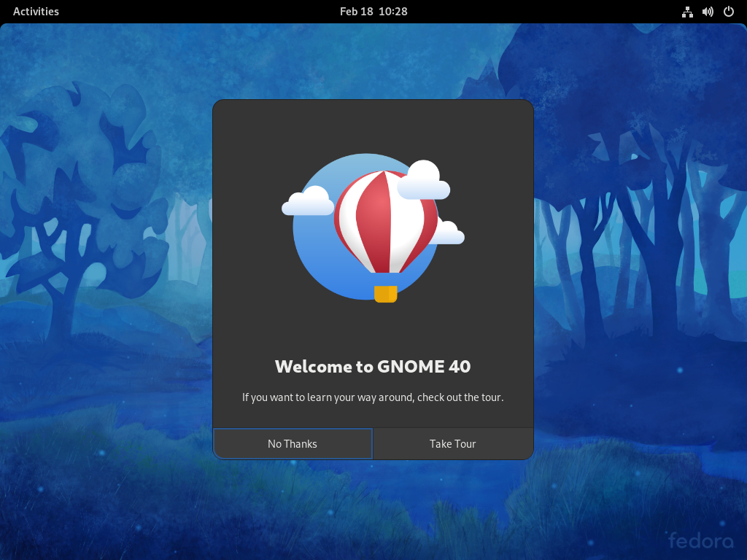Open the Activities overview
The image size is (747, 560).
(x=36, y=12)
